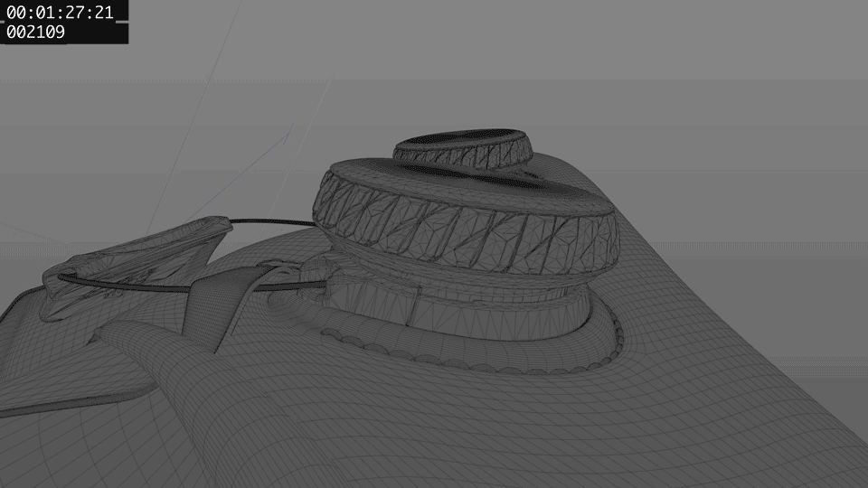Click the timecode readout 00:01:27:21
Viewport: 868px width, 488px height.
[x=60, y=12]
